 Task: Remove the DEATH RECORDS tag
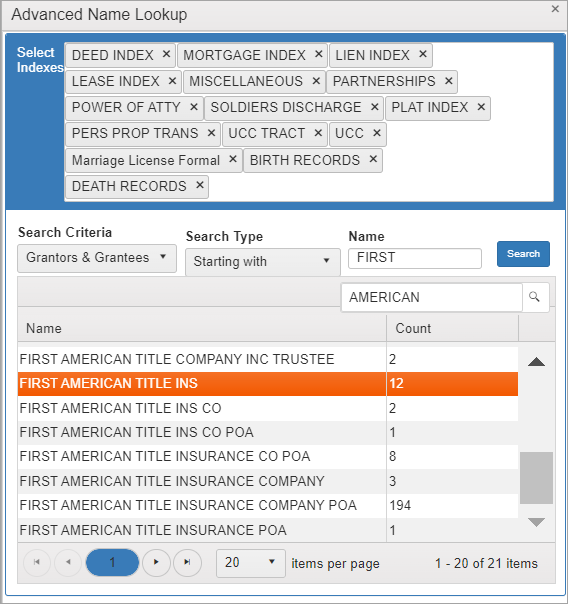coord(199,185)
